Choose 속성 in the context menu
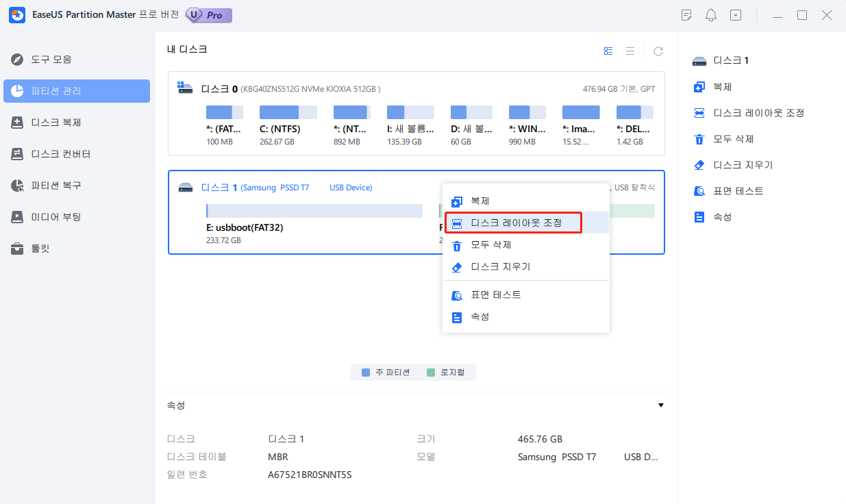846x504 pixels. (526, 317)
